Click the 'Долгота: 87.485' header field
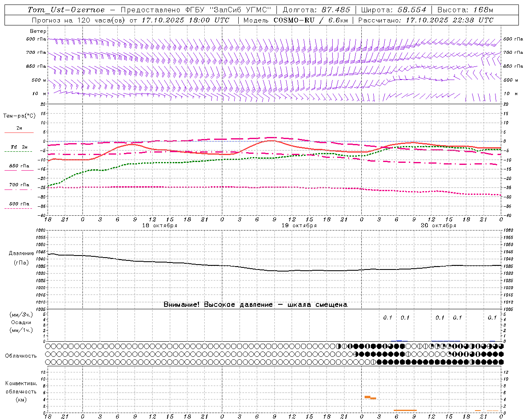Screen dimensions: 525x420 (x=317, y=10)
